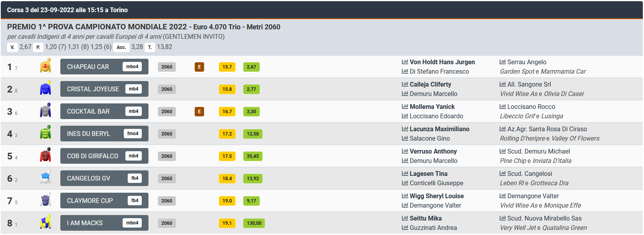Click the brown E badge on Cocktail Bar row
Screen dimensions: 644x235
pyautogui.click(x=199, y=112)
